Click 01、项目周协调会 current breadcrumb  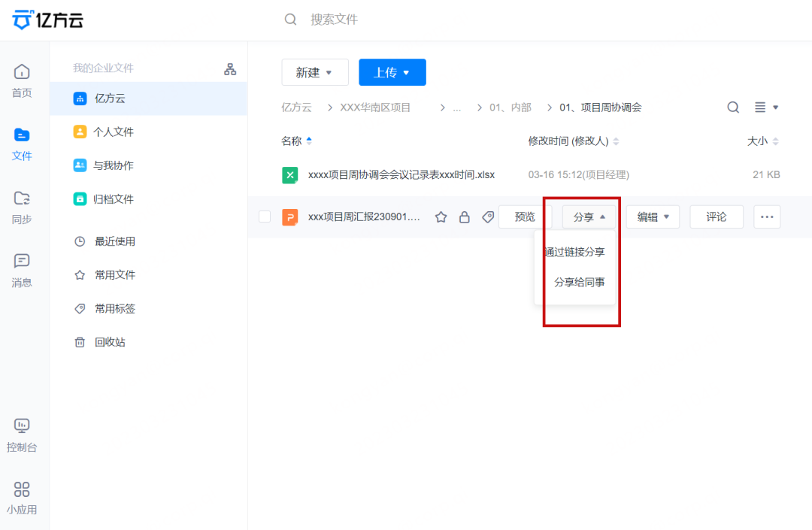coord(601,108)
